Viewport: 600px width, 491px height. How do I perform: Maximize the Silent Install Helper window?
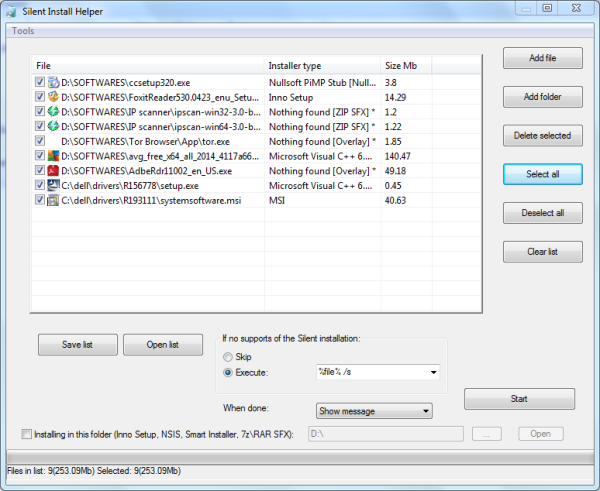pyautogui.click(x=547, y=8)
